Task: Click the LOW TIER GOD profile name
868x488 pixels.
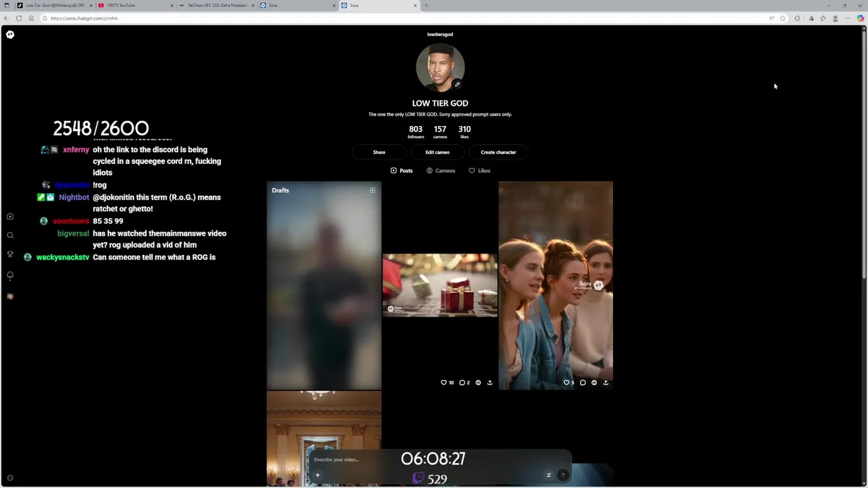Action: click(440, 104)
